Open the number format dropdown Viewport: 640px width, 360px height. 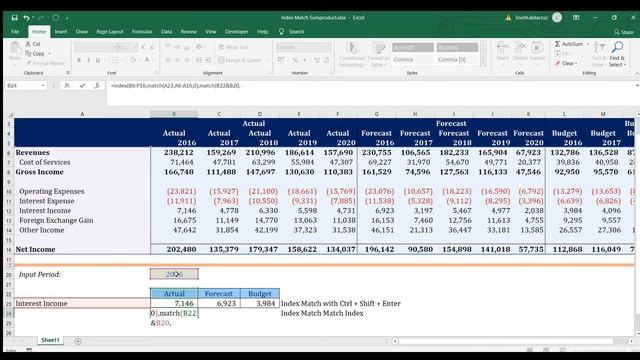pos(328,47)
